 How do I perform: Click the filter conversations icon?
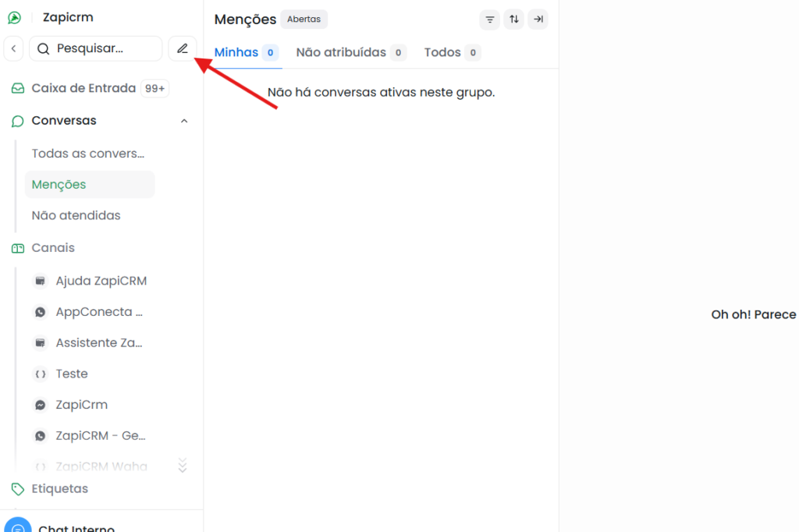[x=490, y=20]
